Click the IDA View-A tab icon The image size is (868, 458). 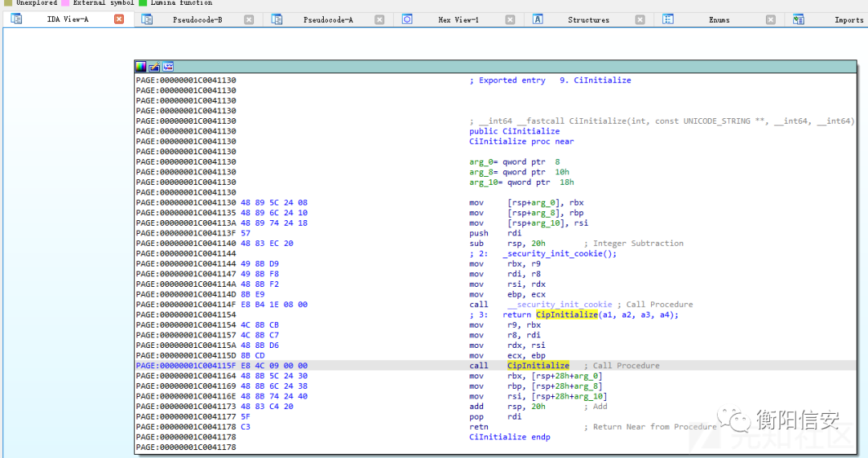[16, 18]
